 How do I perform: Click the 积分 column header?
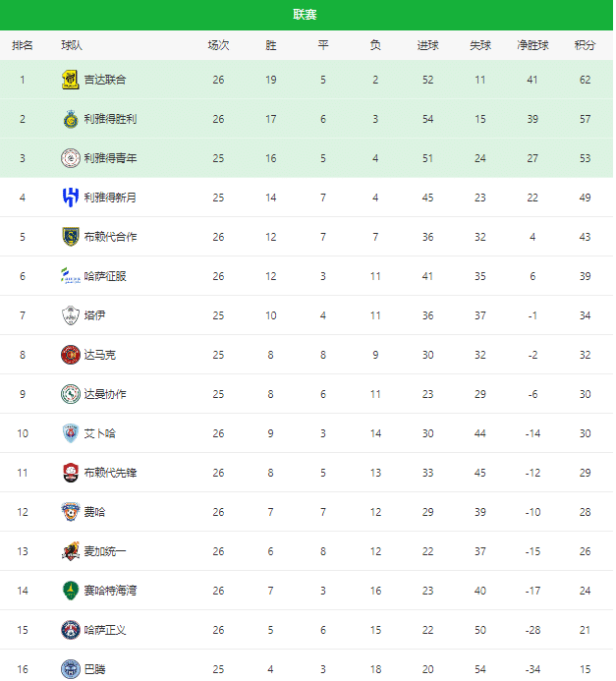(x=585, y=45)
